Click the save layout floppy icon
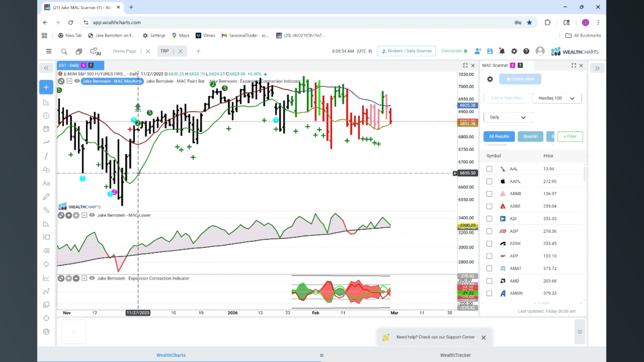The height and width of the screenshot is (362, 644). click(x=490, y=51)
